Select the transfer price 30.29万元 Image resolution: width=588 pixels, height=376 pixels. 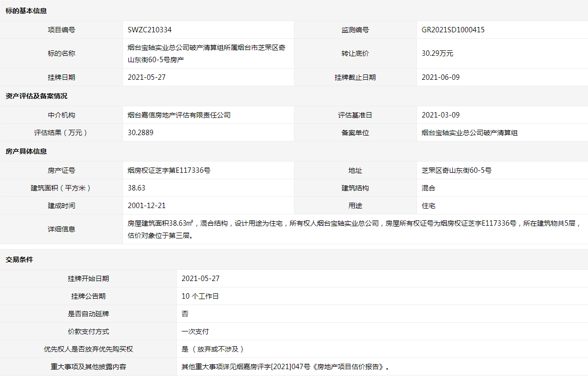438,53
